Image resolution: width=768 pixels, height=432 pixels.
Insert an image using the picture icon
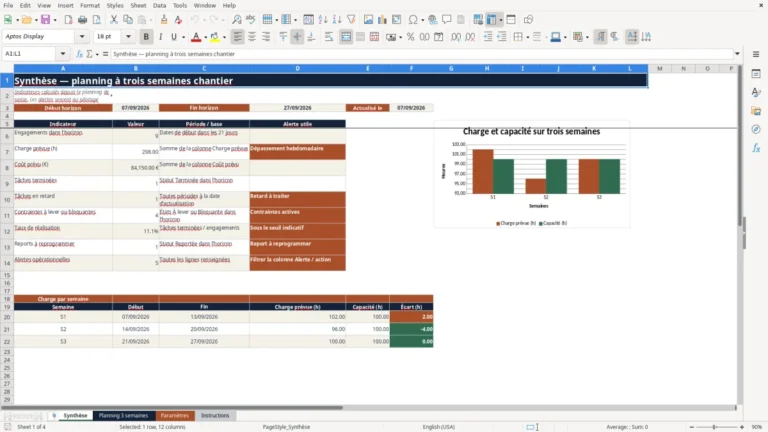(x=368, y=20)
